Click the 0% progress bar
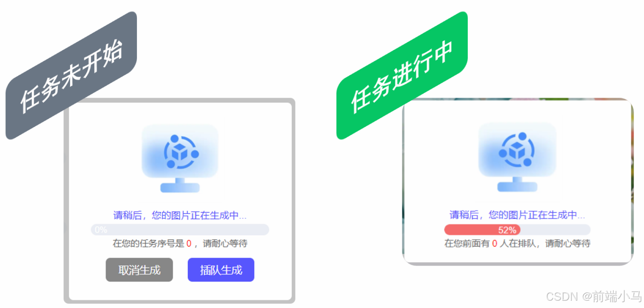Image resolution: width=644 pixels, height=308 pixels. point(180,230)
